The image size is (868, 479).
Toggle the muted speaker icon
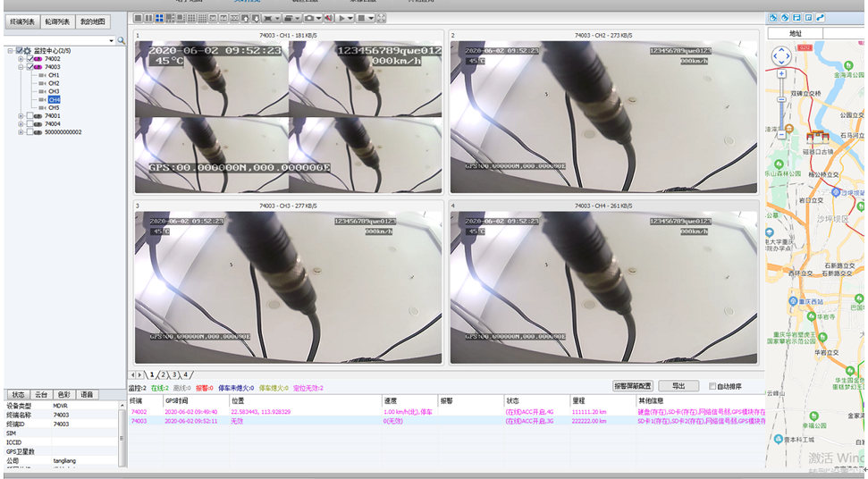click(x=329, y=18)
